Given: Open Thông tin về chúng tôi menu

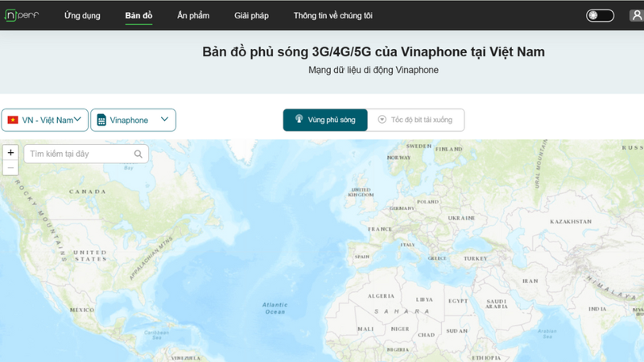Looking at the screenshot, I should click(332, 15).
